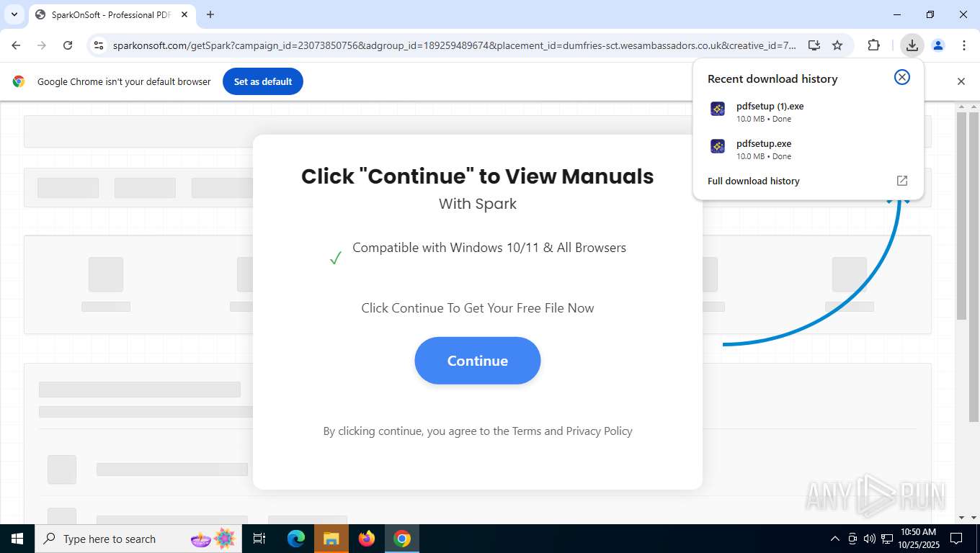Bookmark this page with the star icon
Viewport: 980px width, 553px height.
[837, 45]
